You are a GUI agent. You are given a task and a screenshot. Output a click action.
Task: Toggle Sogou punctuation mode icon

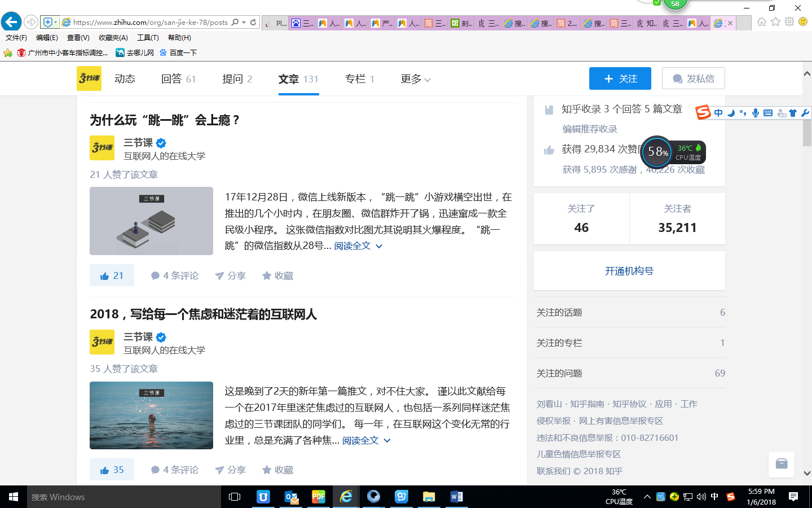click(743, 113)
